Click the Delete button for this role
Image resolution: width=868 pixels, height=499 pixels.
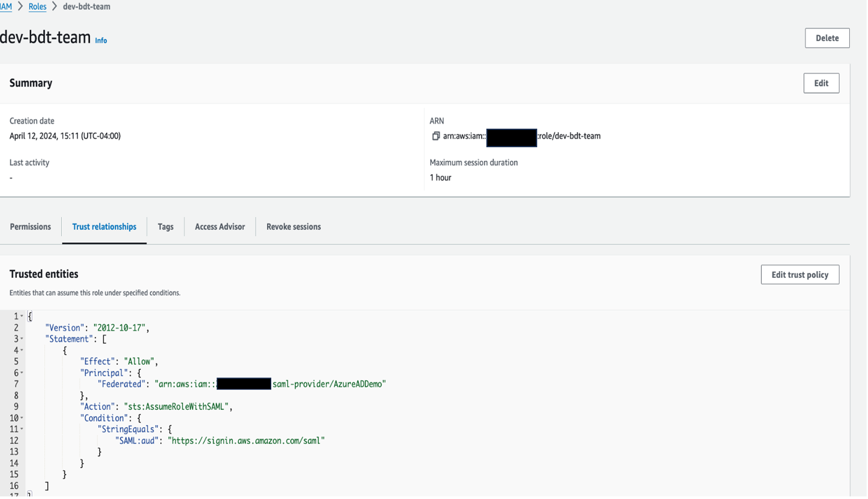pos(827,38)
